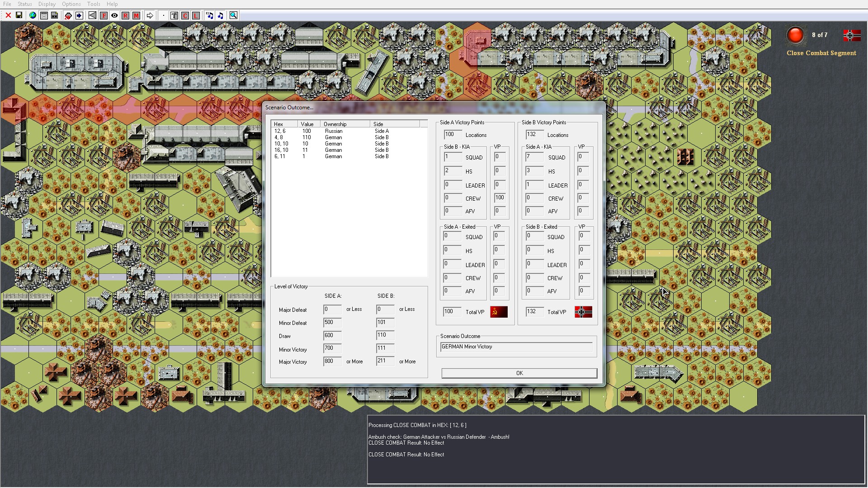Screen dimensions: 868x488
Task: Open the Display menu
Action: (47, 4)
